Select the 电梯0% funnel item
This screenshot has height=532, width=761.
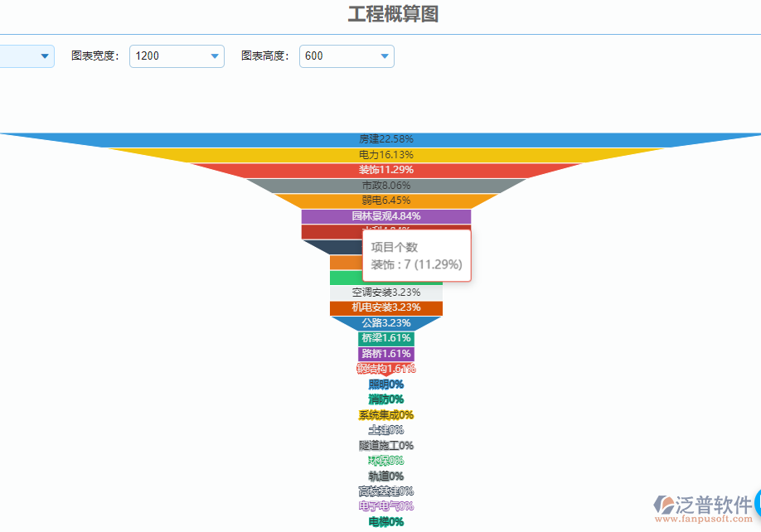[x=385, y=522]
